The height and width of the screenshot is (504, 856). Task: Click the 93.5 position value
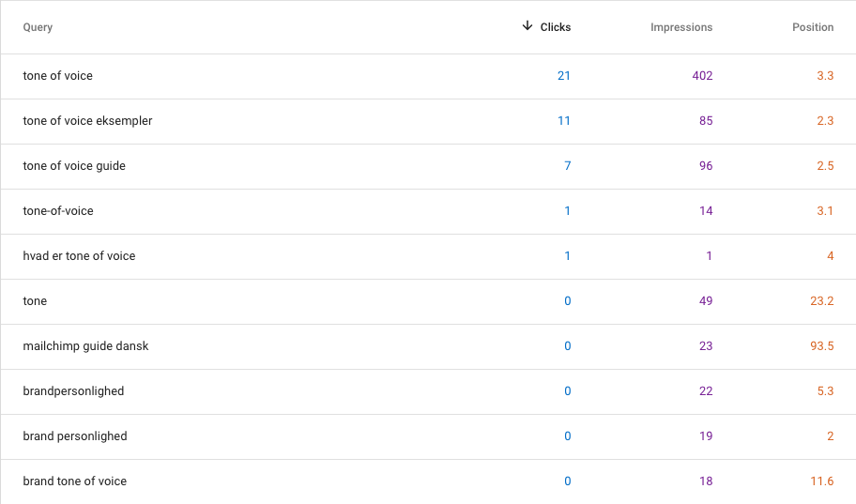click(822, 346)
